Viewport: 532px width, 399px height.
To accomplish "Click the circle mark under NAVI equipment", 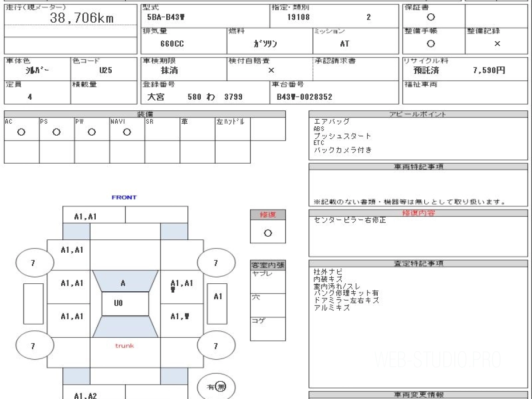I will [x=127, y=132].
